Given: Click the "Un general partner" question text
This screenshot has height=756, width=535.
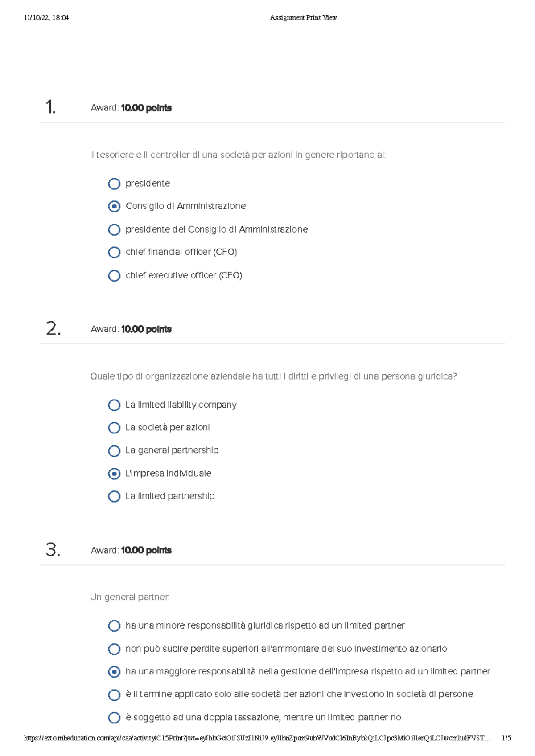Looking at the screenshot, I should click(130, 597).
